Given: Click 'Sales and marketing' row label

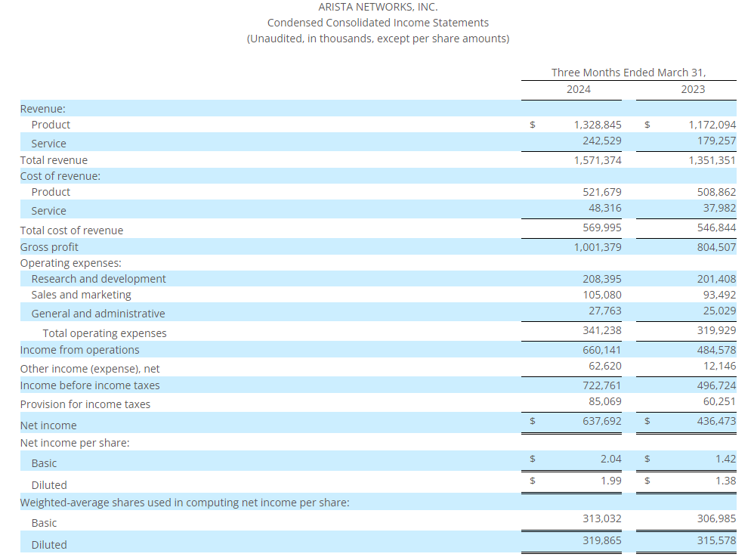Looking at the screenshot, I should point(82,295).
